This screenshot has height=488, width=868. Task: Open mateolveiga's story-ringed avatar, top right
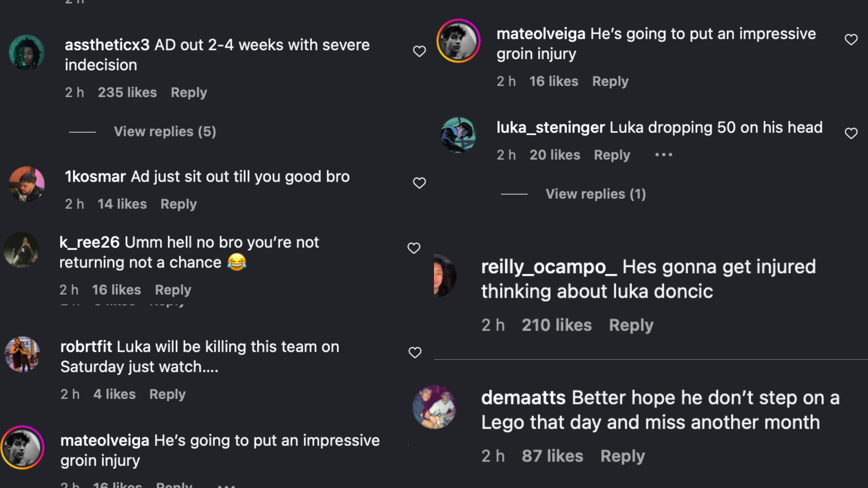[458, 41]
